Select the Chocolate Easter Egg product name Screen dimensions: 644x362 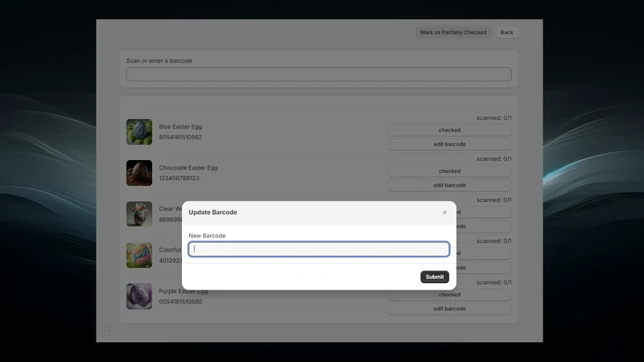click(188, 168)
